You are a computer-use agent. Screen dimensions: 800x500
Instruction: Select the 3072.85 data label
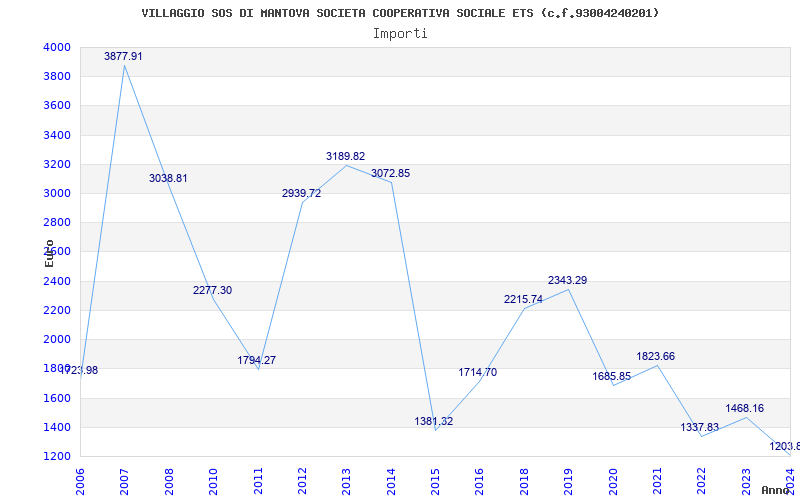pyautogui.click(x=390, y=173)
